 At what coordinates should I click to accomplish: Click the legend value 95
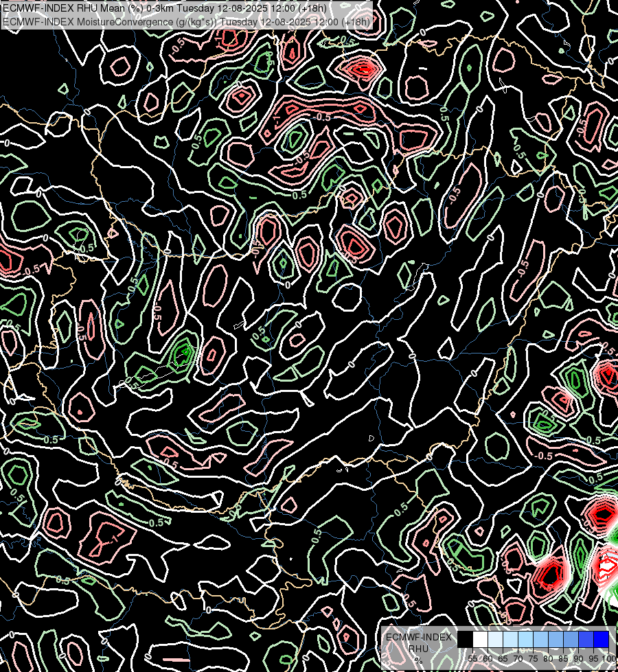coord(593,659)
